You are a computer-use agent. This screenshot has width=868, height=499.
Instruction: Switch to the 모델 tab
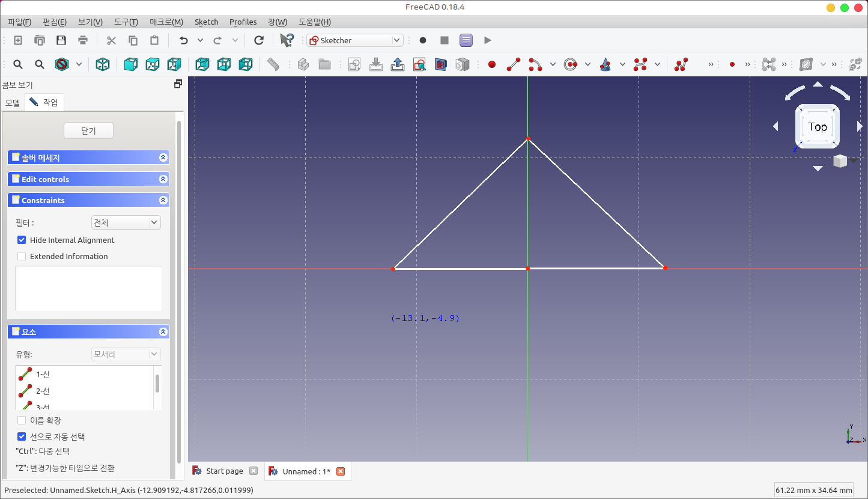[x=13, y=103]
